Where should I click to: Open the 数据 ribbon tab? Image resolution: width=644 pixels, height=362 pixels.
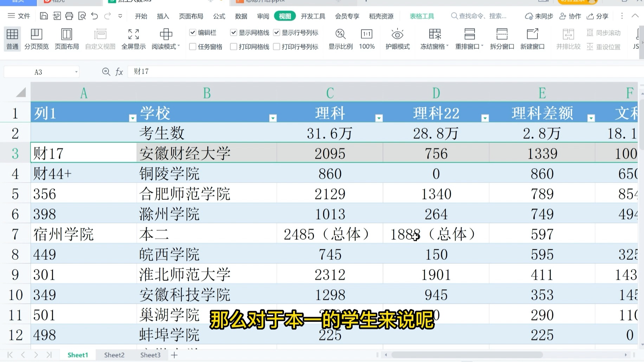tap(241, 16)
